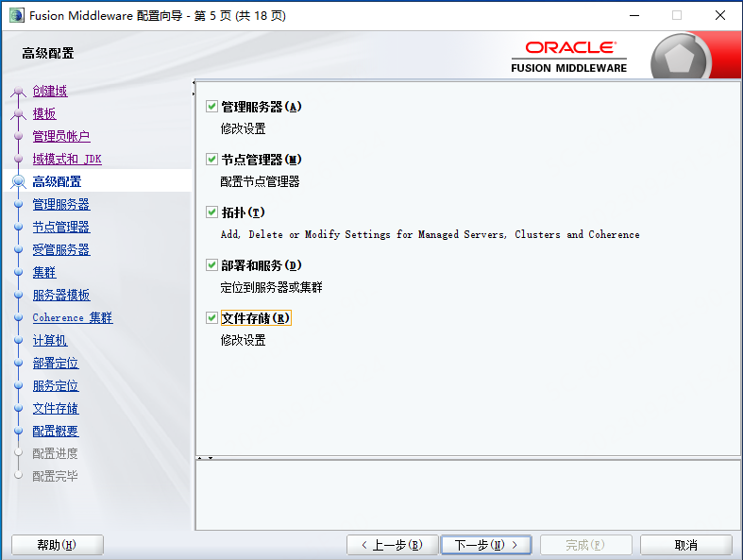Uncheck the 部署和服务(D) checkbox

(211, 264)
